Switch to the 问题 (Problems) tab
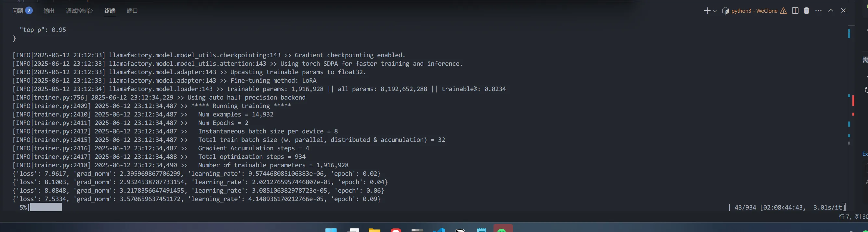 click(x=18, y=11)
